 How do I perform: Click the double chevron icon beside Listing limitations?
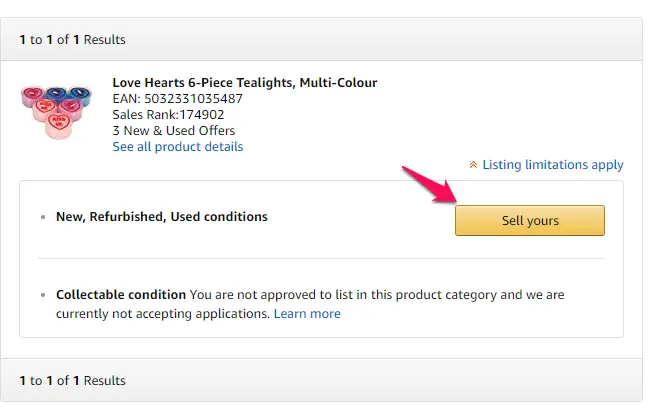(473, 165)
